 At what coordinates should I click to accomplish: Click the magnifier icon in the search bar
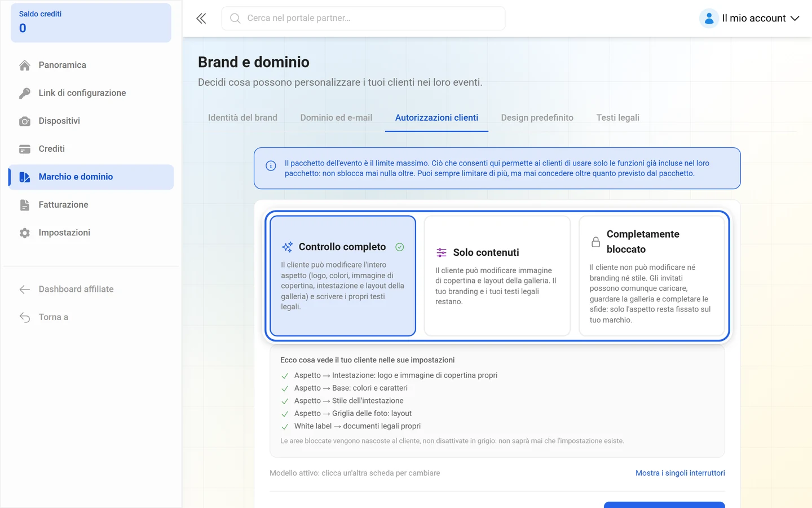[235, 19]
